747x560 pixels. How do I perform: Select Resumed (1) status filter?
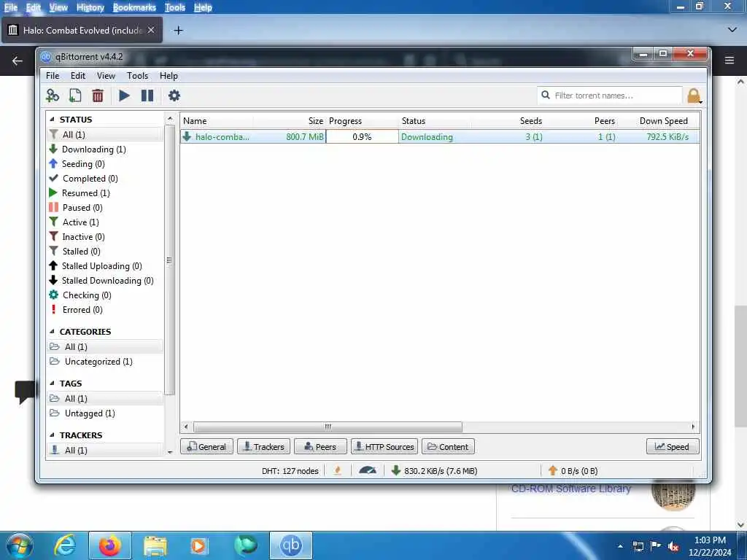(x=86, y=192)
